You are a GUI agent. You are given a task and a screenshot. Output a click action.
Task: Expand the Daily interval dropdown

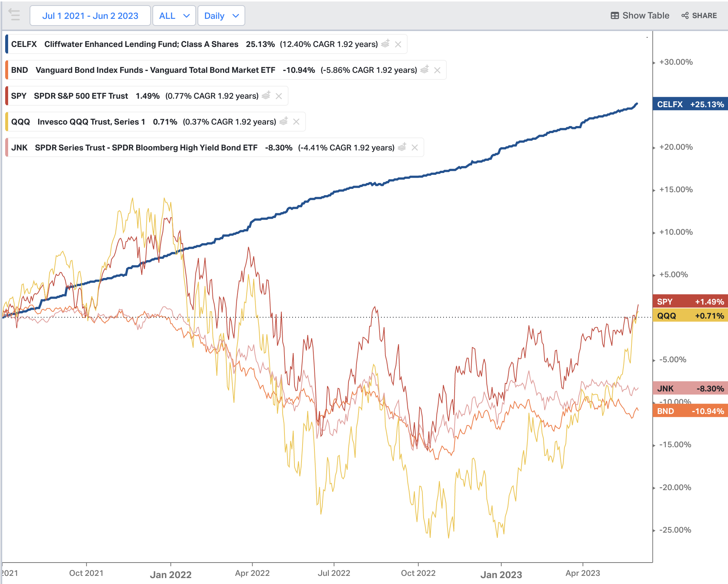pos(221,16)
